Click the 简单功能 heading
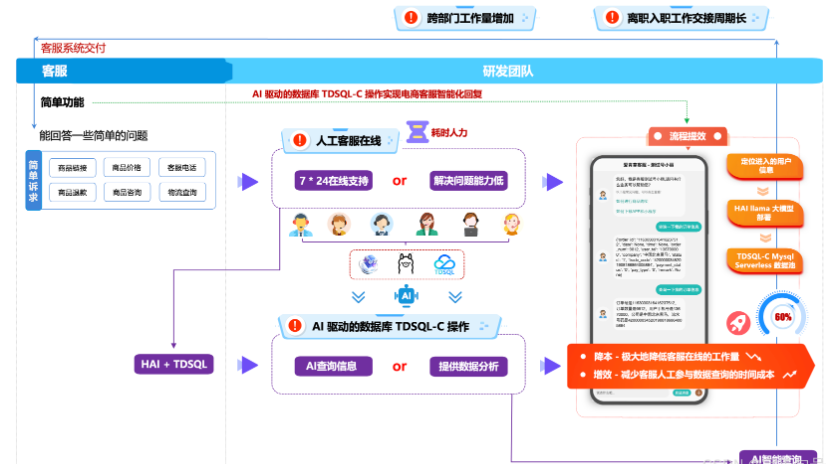Image resolution: width=826 pixels, height=464 pixels. click(x=62, y=102)
